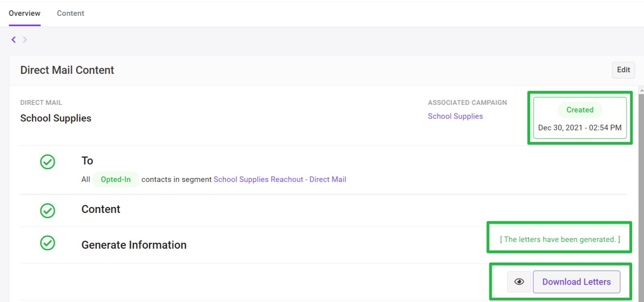
Task: Click the green checkmark beside Content
Action: click(48, 211)
